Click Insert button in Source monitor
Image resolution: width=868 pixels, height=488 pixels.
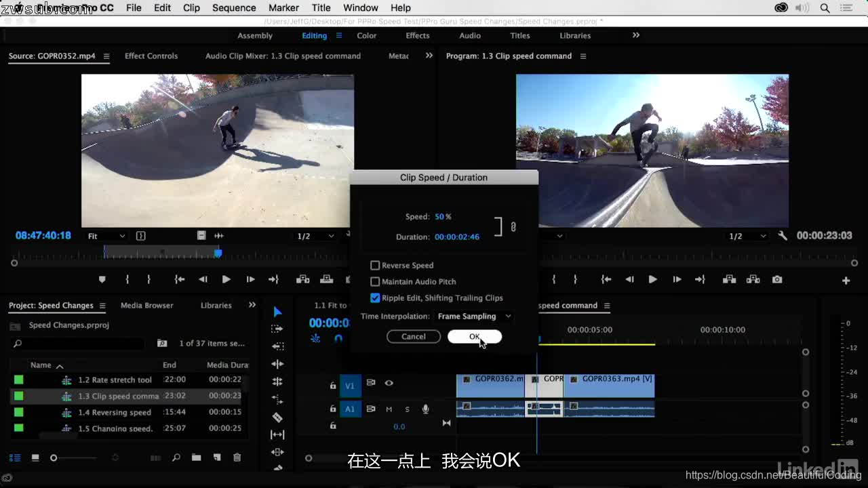point(303,279)
